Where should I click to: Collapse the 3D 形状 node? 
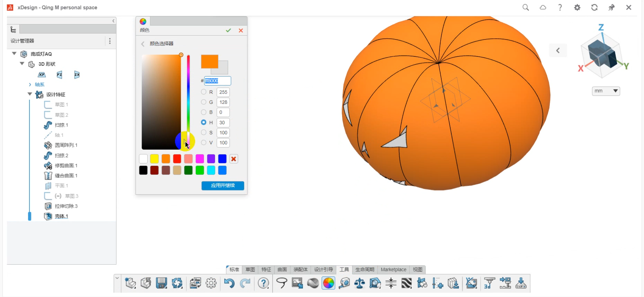pyautogui.click(x=22, y=64)
